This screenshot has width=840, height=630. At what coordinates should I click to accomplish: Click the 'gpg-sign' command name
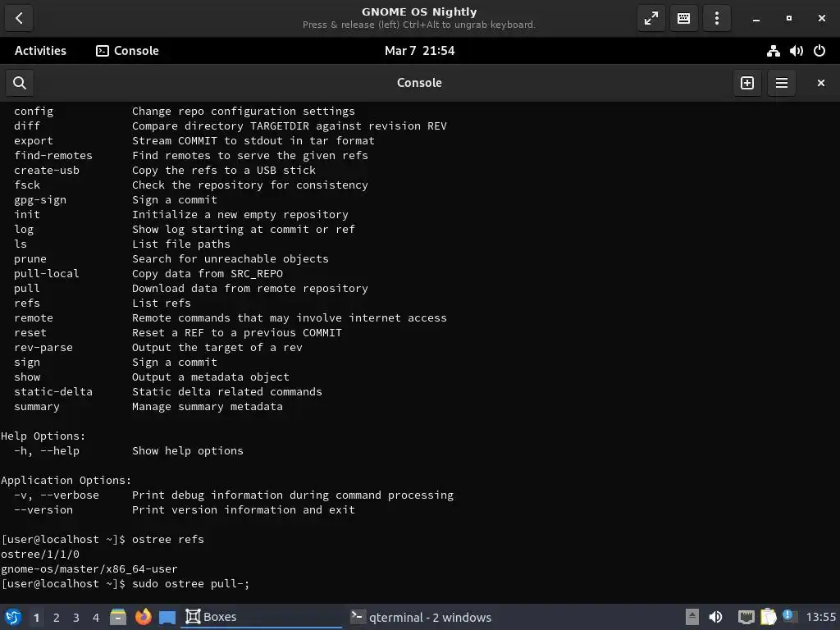click(40, 200)
